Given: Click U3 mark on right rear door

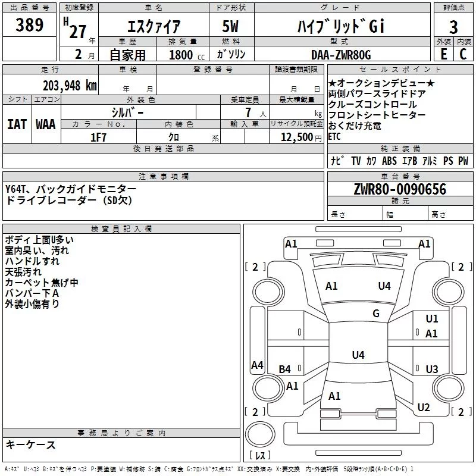Looking at the screenshot, I should [432, 369].
